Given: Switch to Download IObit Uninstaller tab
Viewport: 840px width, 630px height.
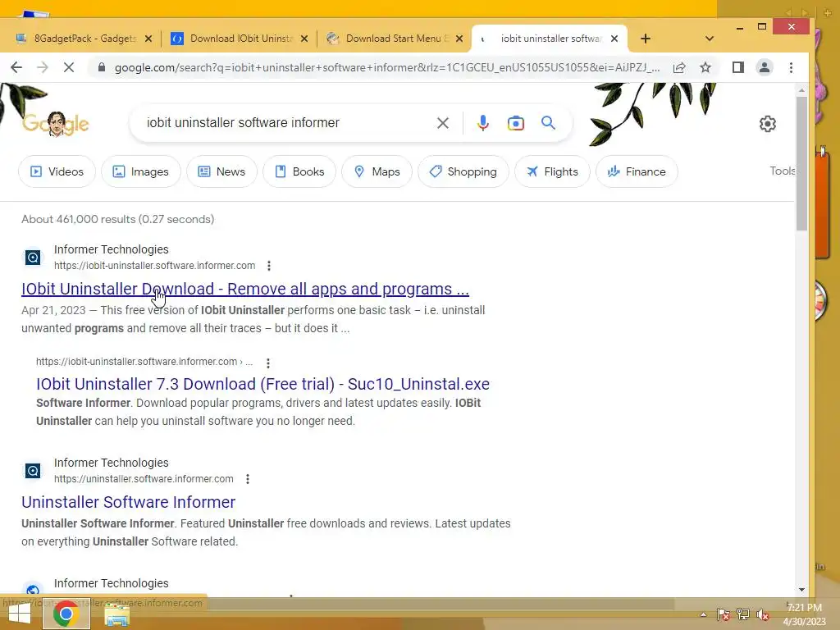Looking at the screenshot, I should click(x=239, y=39).
